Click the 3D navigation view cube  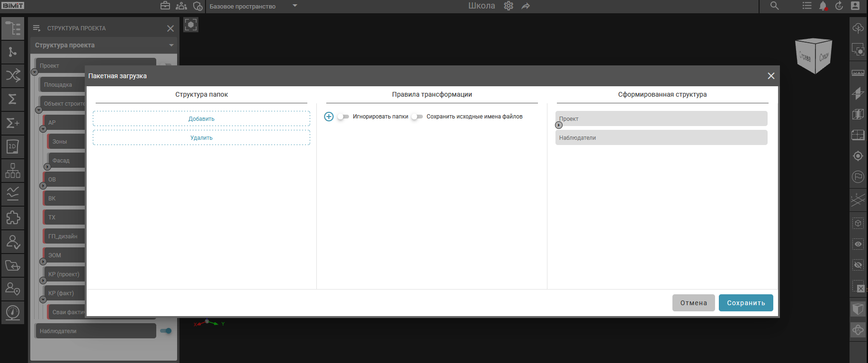click(814, 55)
